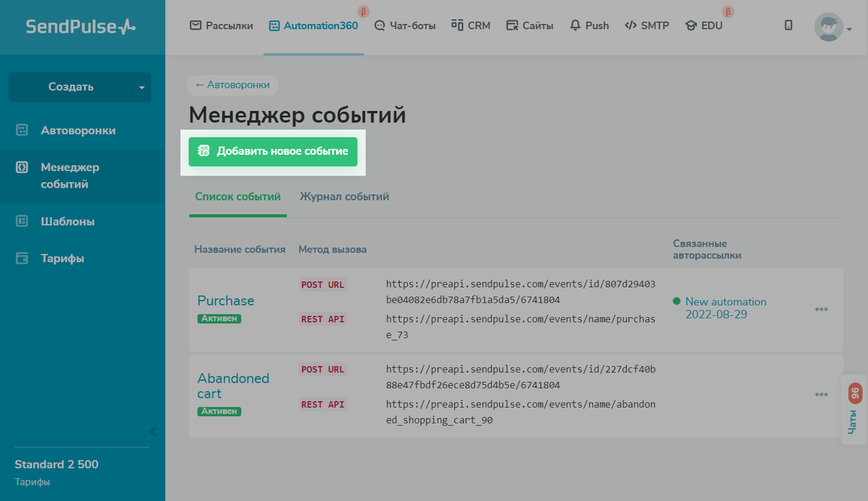Open the Purchase event

(226, 301)
